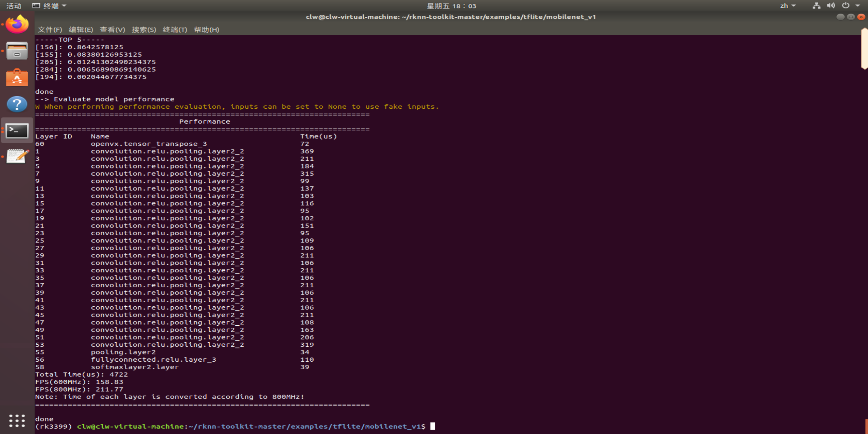
Task: Click the time value 163 for layer 49
Action: pos(307,330)
